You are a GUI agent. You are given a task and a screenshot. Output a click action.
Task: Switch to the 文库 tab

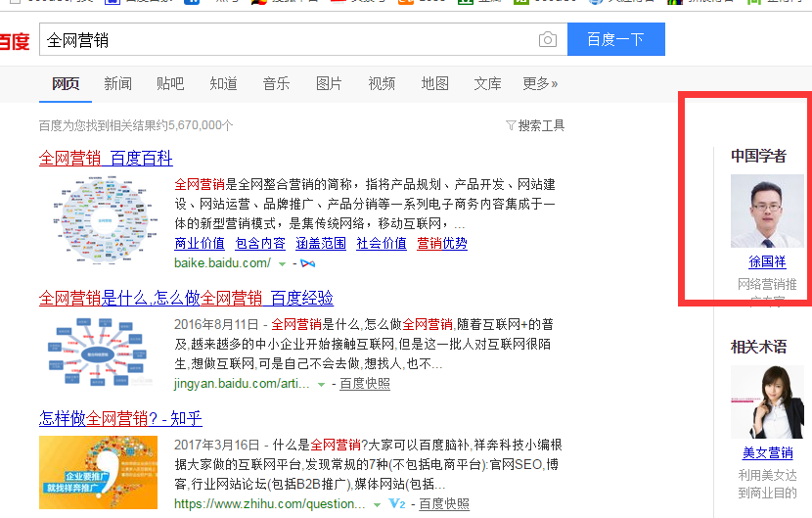[x=487, y=83]
